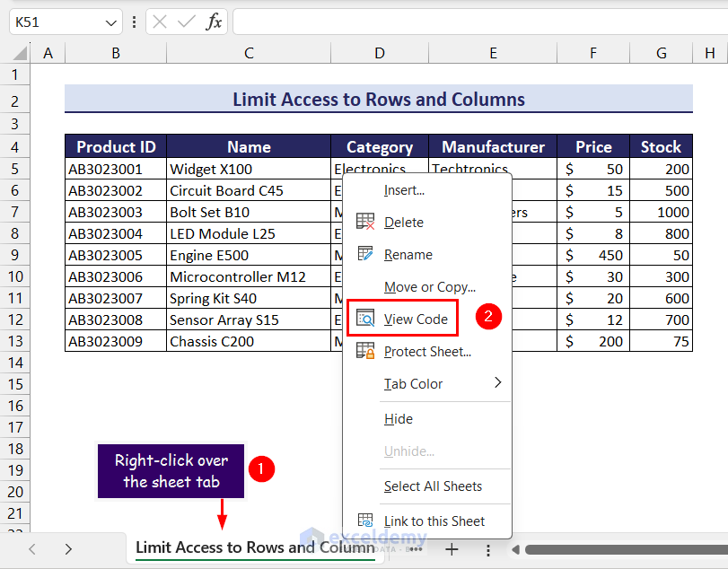The height and width of the screenshot is (569, 728).
Task: Click the Stock header cell
Action: (662, 146)
